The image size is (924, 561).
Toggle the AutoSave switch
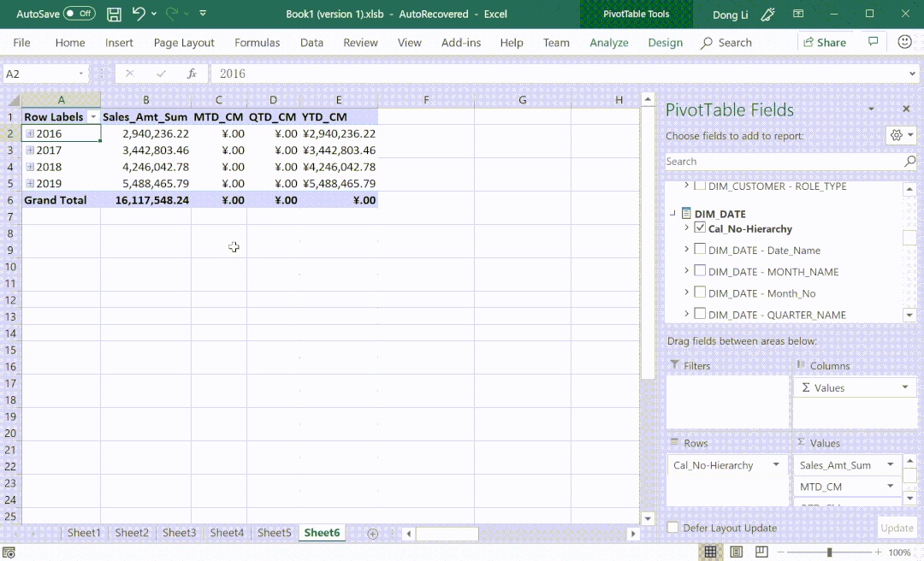click(80, 15)
